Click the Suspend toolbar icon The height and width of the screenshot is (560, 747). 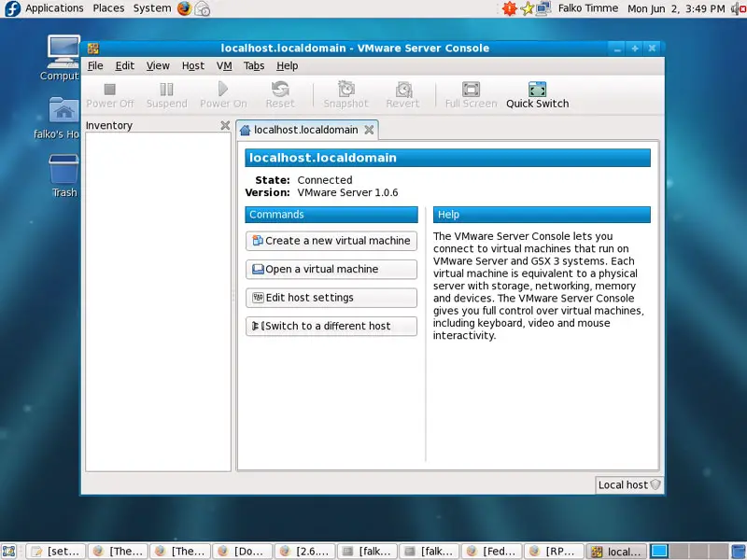tap(166, 90)
